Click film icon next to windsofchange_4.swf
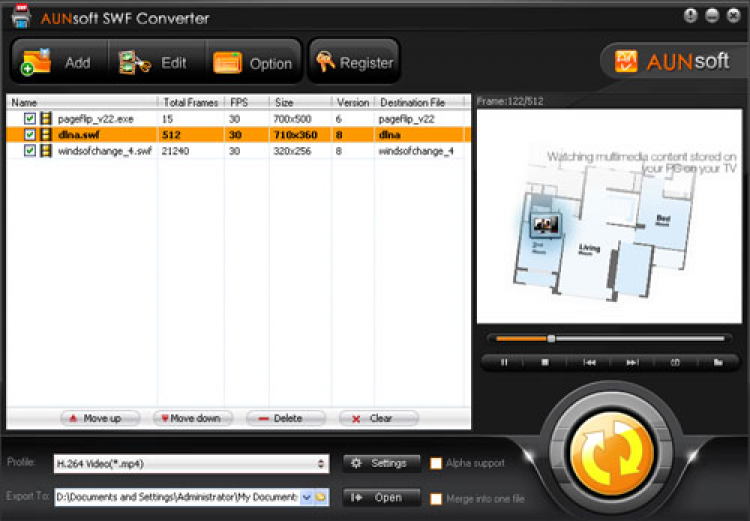Screen dimensions: 750x521 [x=46, y=151]
